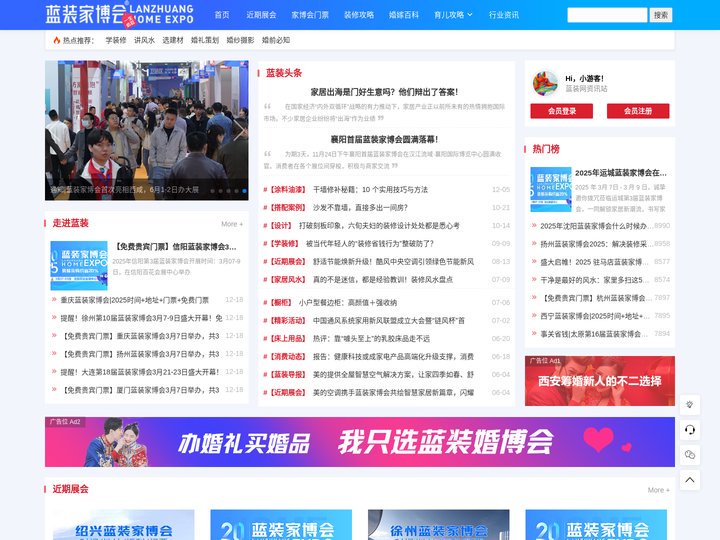Open the lightbulb icon in floating sidebar
The width and height of the screenshot is (720, 540).
690,405
